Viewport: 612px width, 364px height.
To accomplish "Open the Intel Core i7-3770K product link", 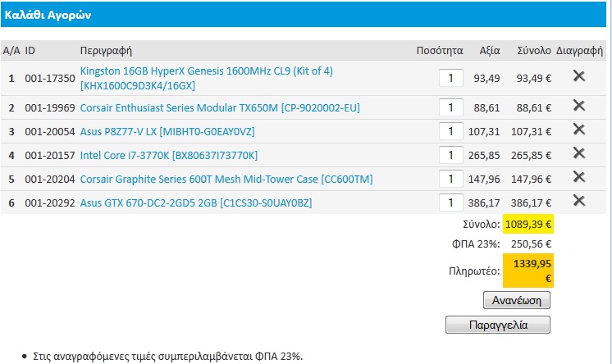I will pos(169,155).
